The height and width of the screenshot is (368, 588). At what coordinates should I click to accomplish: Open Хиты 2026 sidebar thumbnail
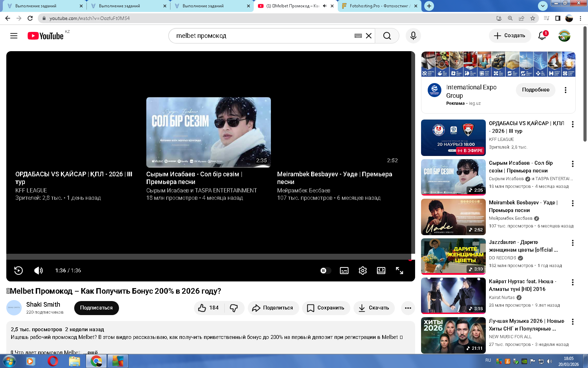453,335
